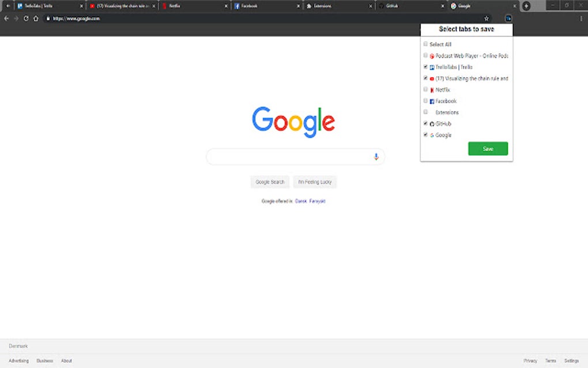Bookmark the page with the star icon
This screenshot has width=588, height=368.
click(486, 18)
